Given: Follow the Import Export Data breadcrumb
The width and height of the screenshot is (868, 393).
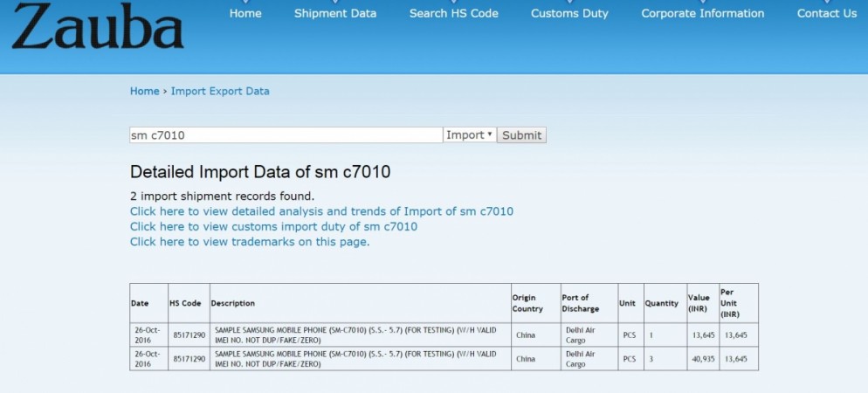Looking at the screenshot, I should (x=220, y=92).
